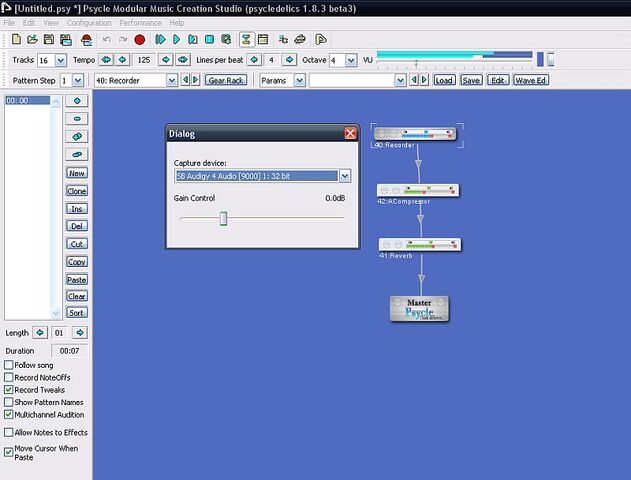The height and width of the screenshot is (480, 631).
Task: Click the Gear Rack button
Action: tap(226, 80)
